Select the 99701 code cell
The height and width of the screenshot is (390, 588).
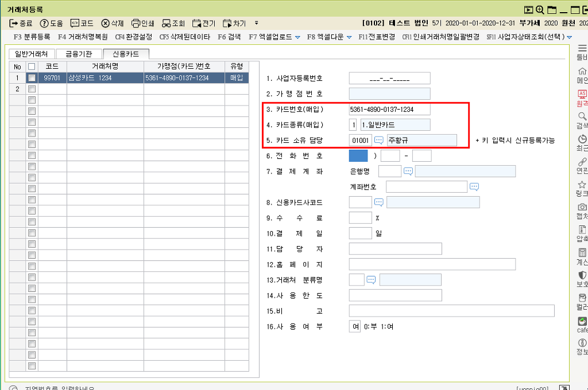click(52, 78)
